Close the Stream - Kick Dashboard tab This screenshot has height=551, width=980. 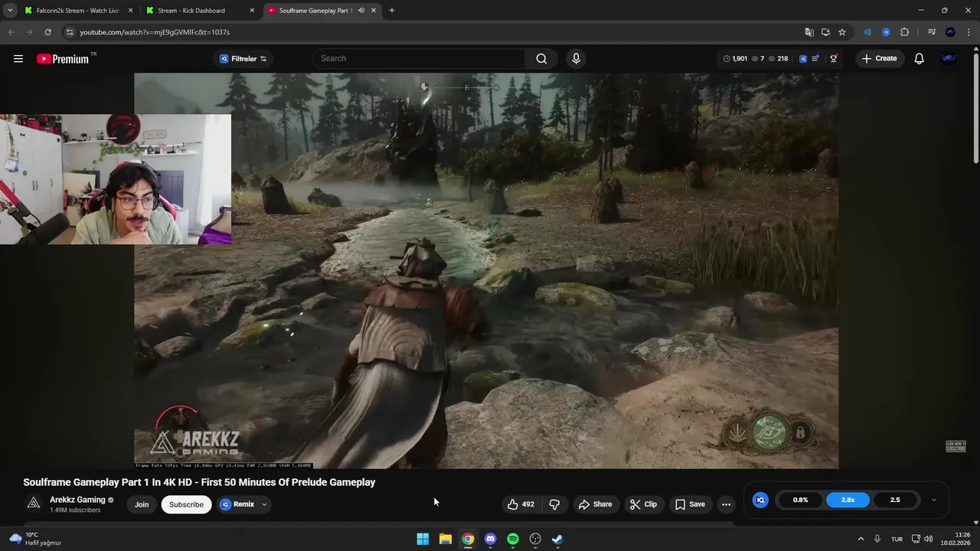(x=252, y=11)
